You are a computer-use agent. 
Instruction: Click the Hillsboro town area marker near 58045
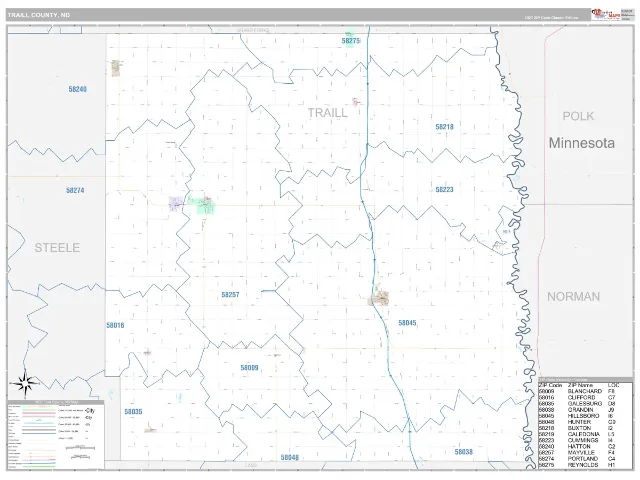tap(378, 298)
